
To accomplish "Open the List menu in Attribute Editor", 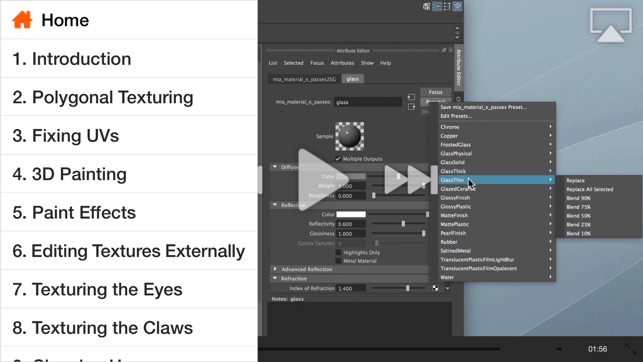I will [x=273, y=63].
